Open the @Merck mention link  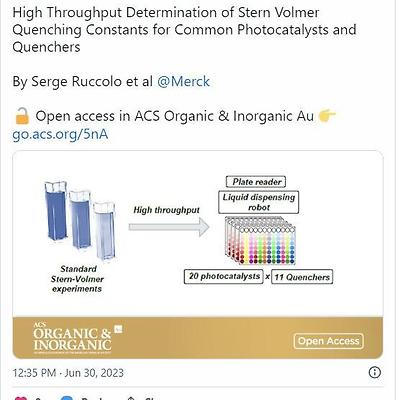pos(183,81)
